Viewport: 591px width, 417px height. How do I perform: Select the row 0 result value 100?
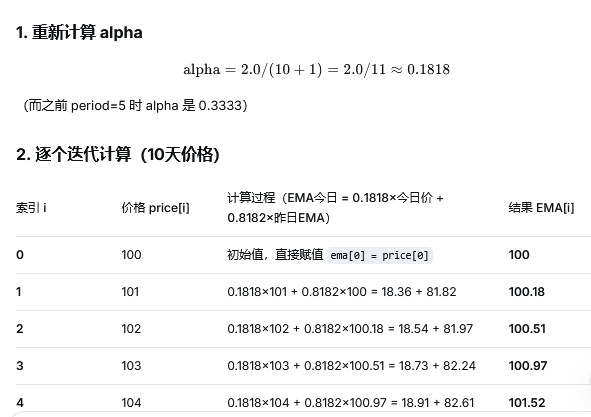[519, 255]
